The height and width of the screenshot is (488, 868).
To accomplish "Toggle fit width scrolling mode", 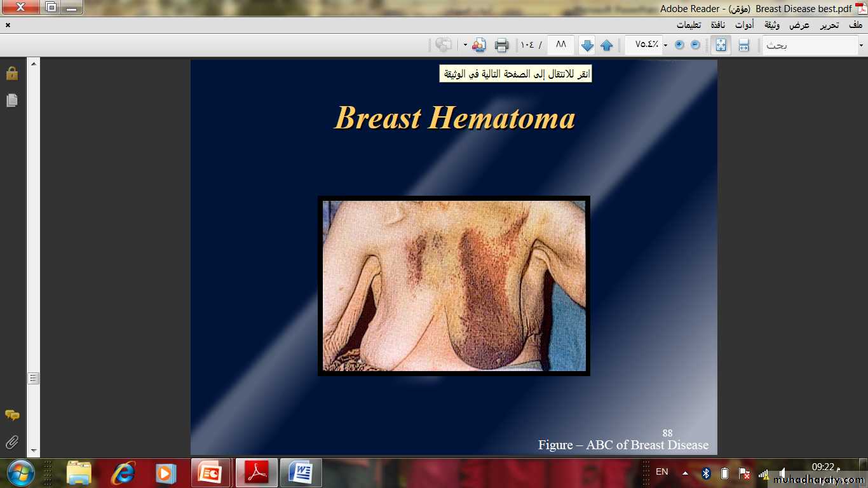I will point(743,45).
